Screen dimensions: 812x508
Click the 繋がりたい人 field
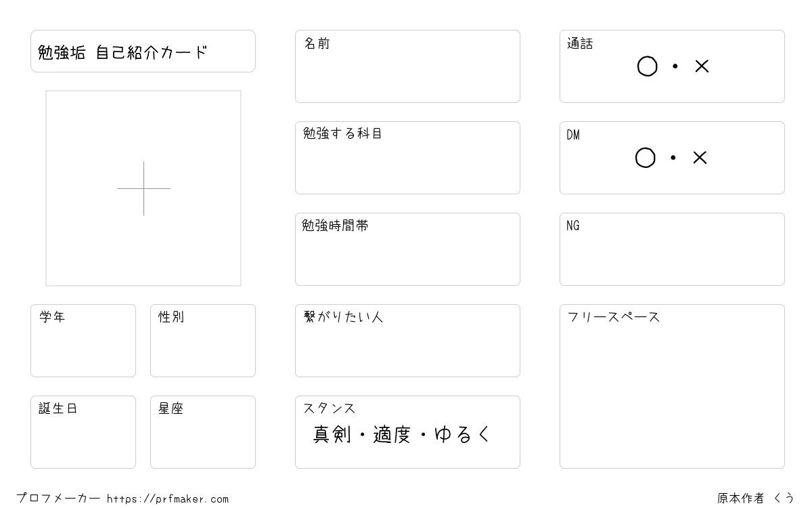(407, 341)
